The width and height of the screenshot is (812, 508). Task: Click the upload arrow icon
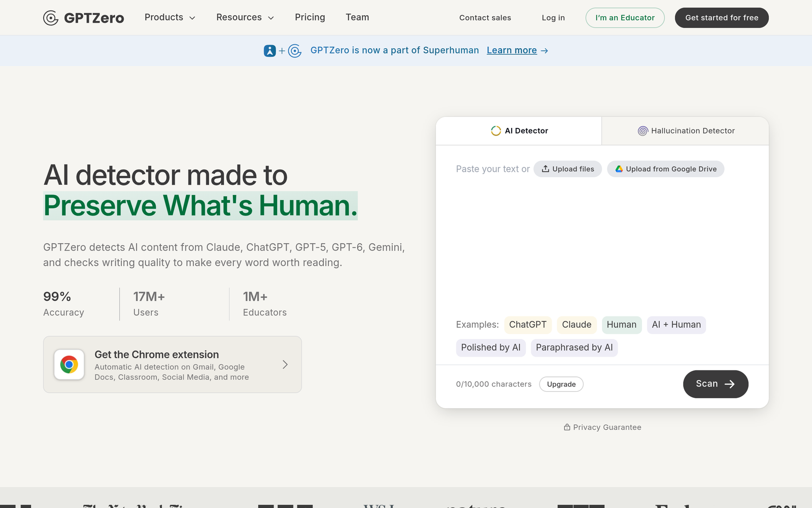point(546,169)
